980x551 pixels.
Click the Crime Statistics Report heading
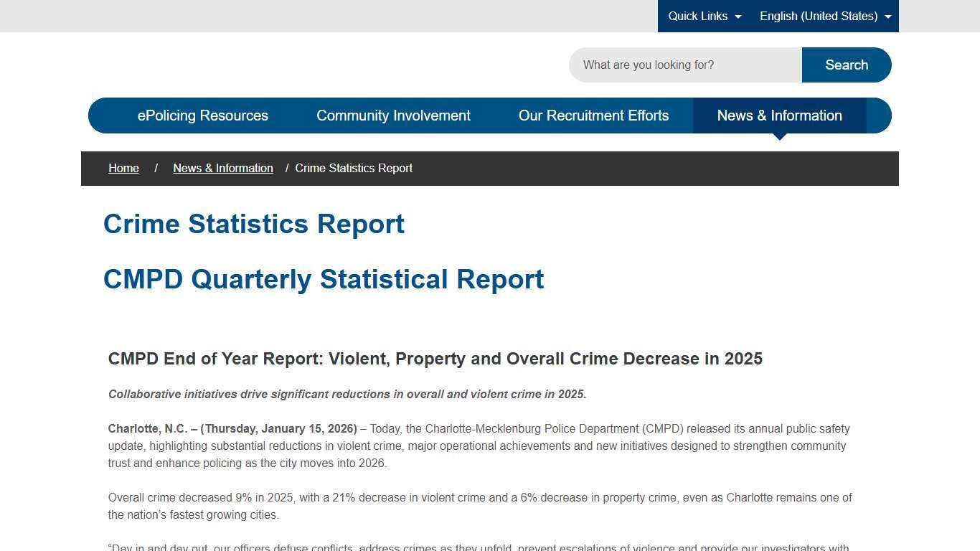[253, 224]
